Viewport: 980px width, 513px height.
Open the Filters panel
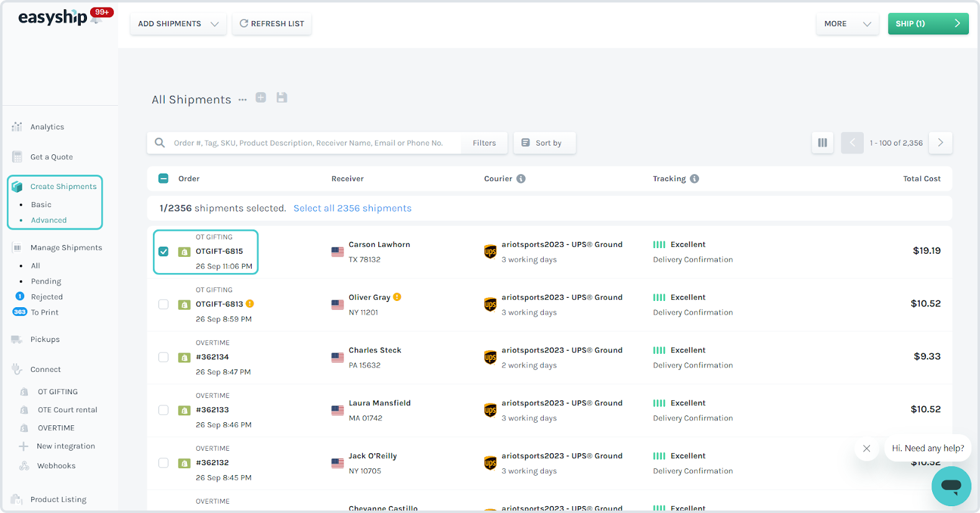pyautogui.click(x=484, y=143)
